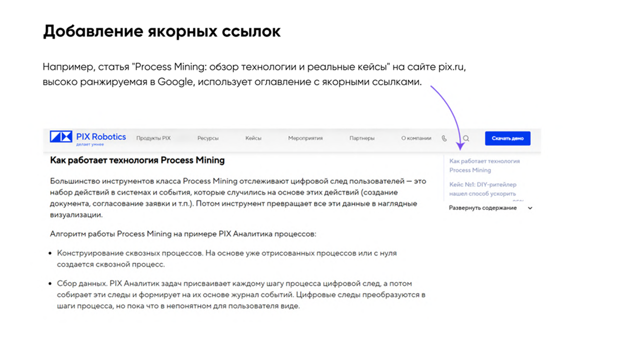Image resolution: width=644 pixels, height=352 pixels.
Task: Click the chevron next to Развернуть содержание
Action: pos(530,208)
